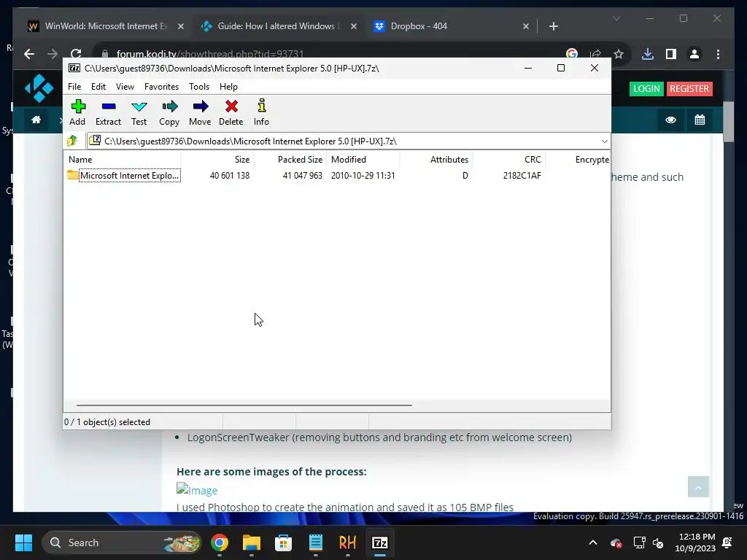The height and width of the screenshot is (560, 747).
Task: Go back in Chrome
Action: (29, 54)
